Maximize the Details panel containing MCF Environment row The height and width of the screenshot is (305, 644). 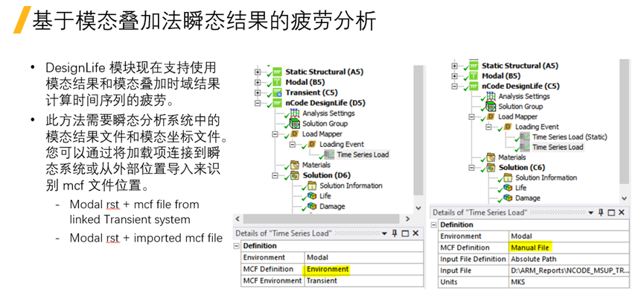pyautogui.click(x=405, y=233)
